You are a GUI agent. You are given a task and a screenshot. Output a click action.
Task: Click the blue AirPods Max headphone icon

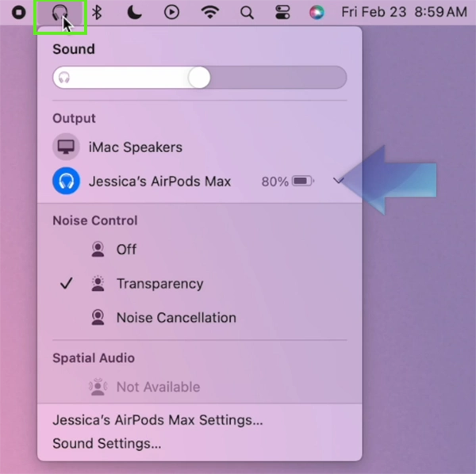pyautogui.click(x=66, y=181)
